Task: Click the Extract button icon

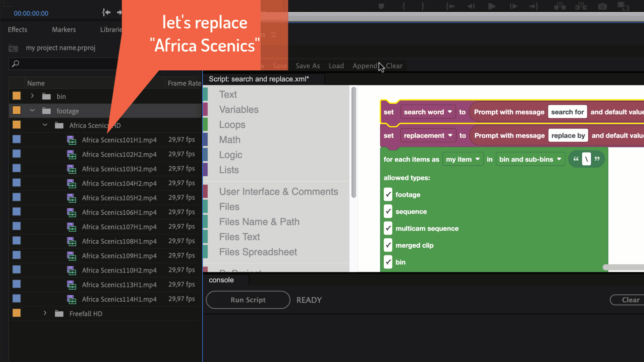Action: 581,6
